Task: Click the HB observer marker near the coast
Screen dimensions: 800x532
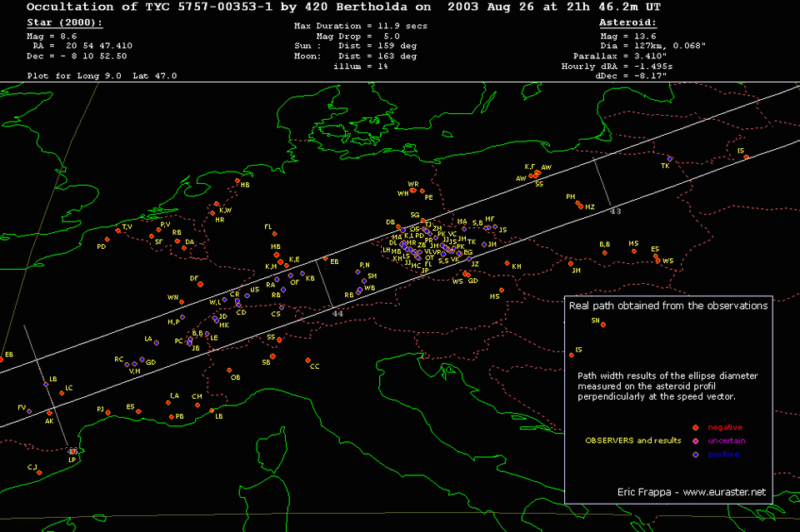Action: (x=237, y=181)
